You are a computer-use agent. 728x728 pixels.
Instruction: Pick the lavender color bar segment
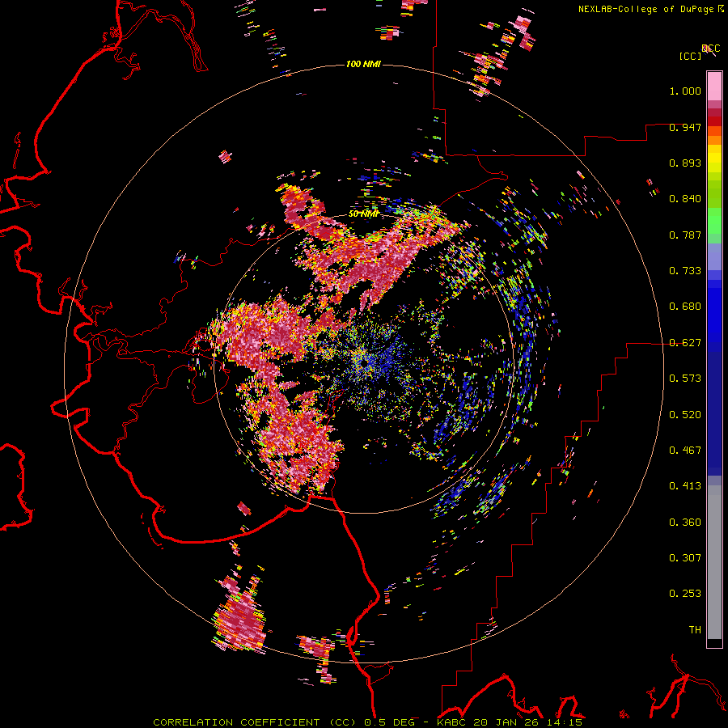pos(714,256)
